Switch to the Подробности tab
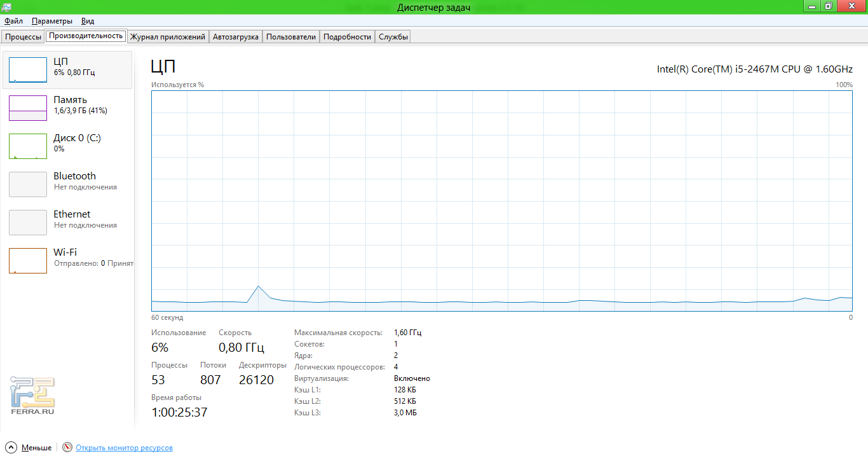Image resolution: width=868 pixels, height=463 pixels. coord(347,37)
